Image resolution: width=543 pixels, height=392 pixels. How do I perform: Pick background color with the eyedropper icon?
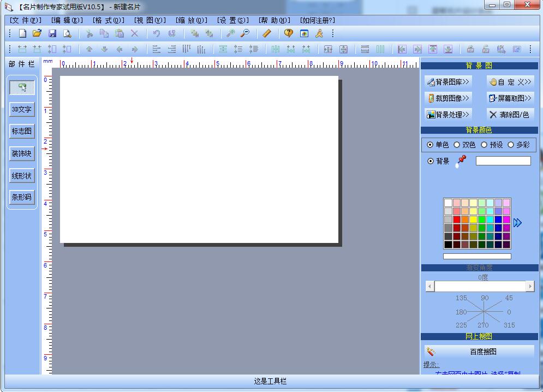(461, 161)
